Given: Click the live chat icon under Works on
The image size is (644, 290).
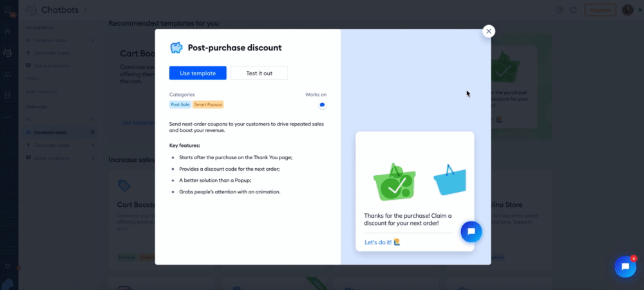Looking at the screenshot, I should [x=323, y=105].
